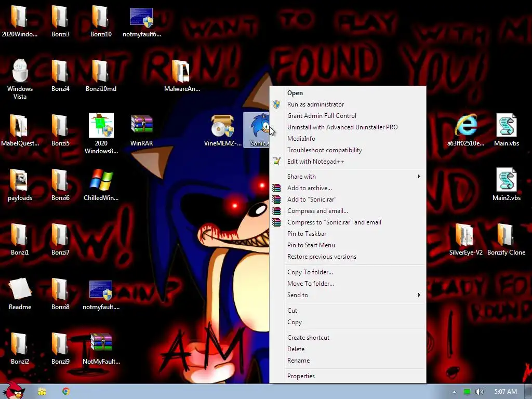532x399 pixels.
Task: Choose Rename in the context menu
Action: pyautogui.click(x=348, y=361)
